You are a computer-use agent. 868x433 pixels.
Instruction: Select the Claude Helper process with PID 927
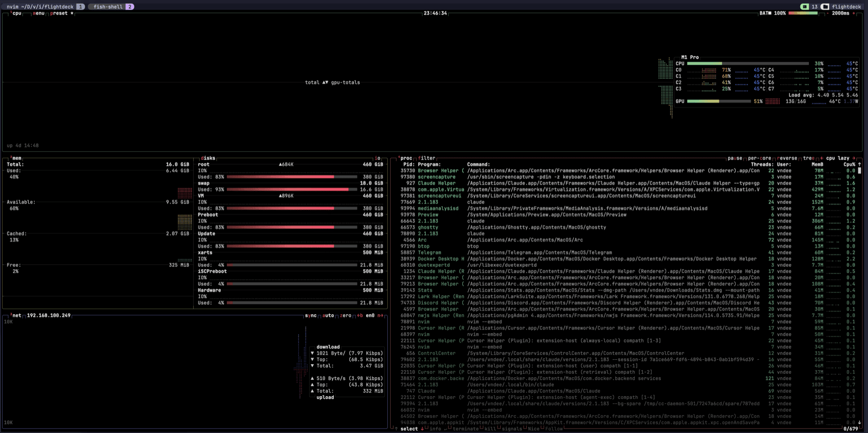click(628, 183)
